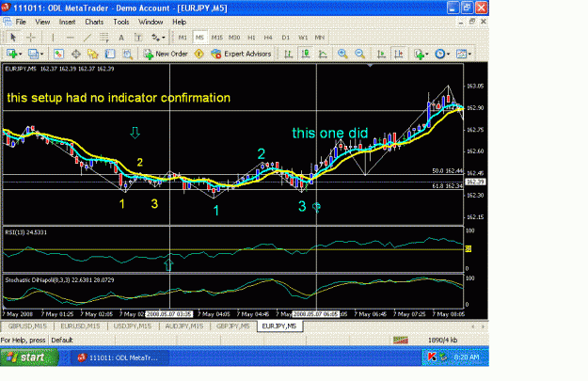588x381 pixels.
Task: Switch to the GBPUSD,M15 chart tab
Action: click(27, 326)
